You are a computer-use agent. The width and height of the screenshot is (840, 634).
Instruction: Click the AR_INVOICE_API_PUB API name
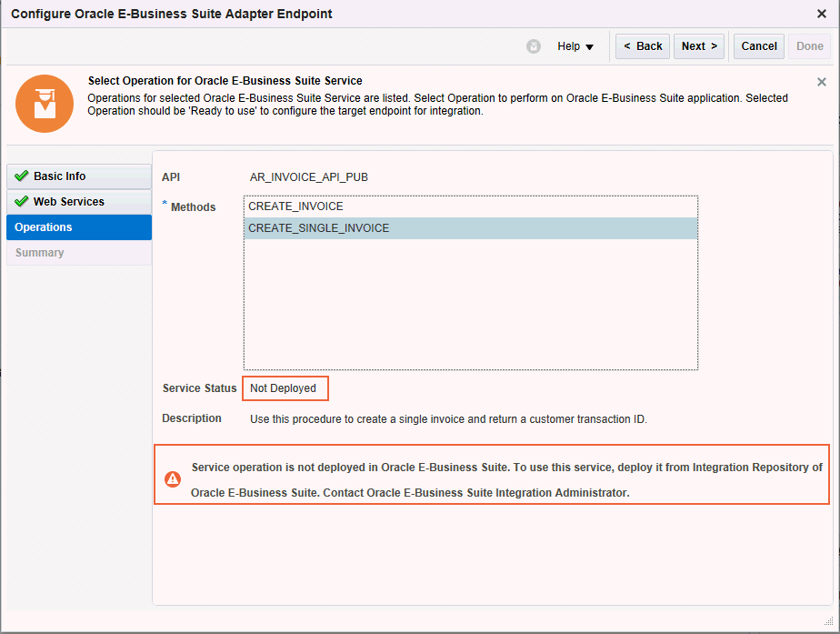[309, 177]
